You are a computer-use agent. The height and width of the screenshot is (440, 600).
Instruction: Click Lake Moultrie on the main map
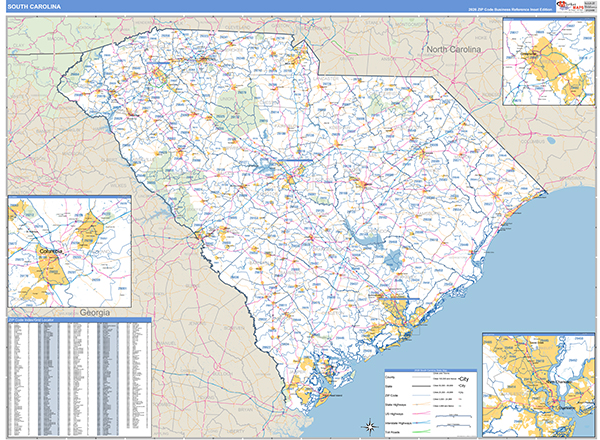[392, 260]
